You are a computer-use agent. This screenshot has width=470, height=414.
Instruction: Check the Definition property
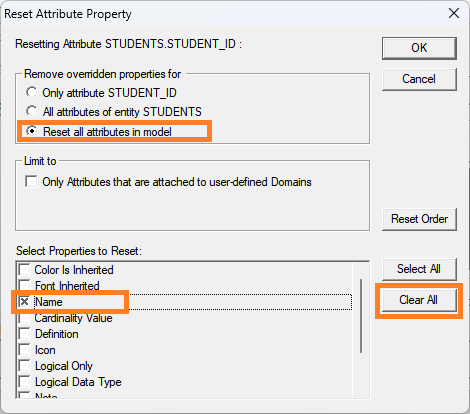coord(24,334)
